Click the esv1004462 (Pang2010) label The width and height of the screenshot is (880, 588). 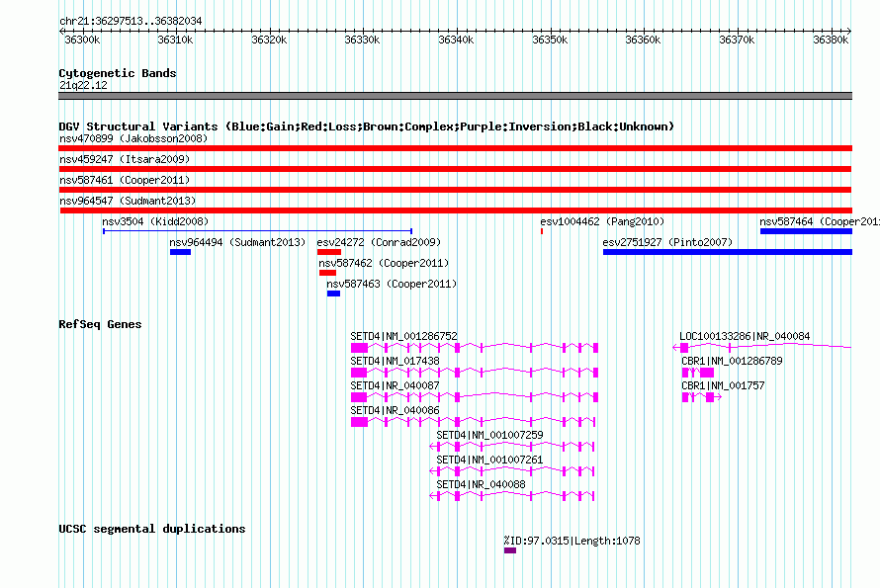[602, 221]
